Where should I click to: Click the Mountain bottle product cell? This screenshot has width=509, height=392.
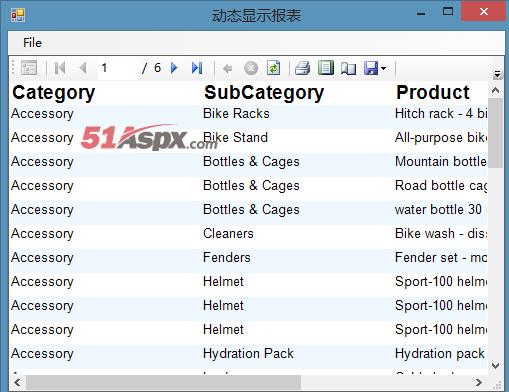[441, 161]
